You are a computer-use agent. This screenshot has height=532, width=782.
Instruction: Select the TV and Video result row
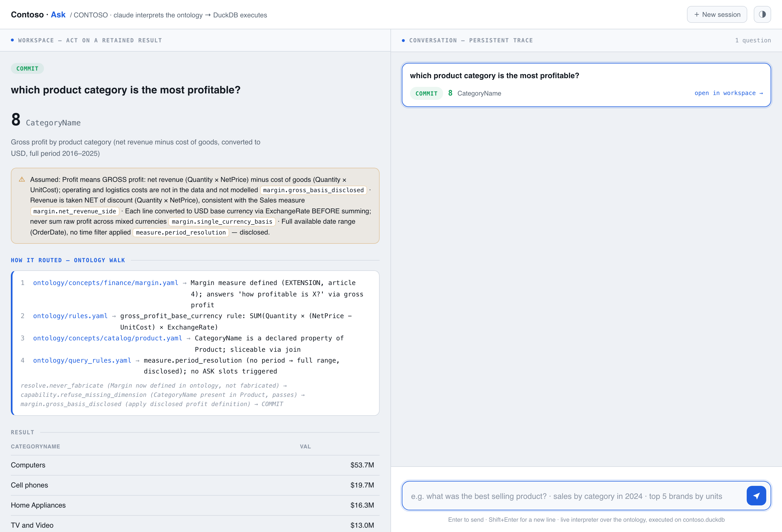tap(195, 524)
